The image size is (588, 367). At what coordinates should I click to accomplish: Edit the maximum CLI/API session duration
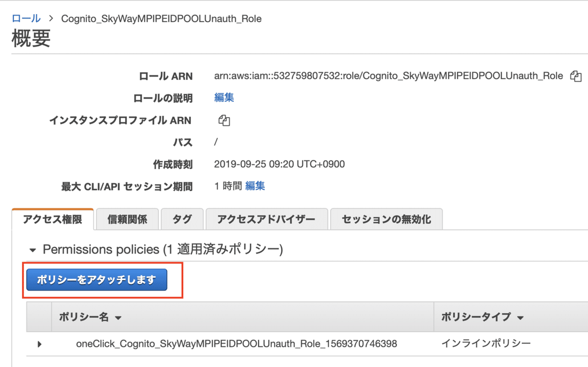tap(255, 186)
